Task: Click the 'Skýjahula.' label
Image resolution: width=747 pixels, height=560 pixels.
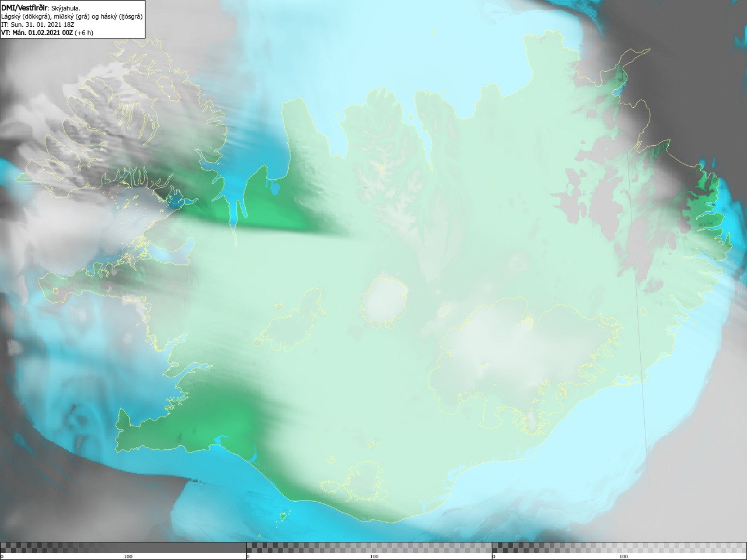Action: 66,8
